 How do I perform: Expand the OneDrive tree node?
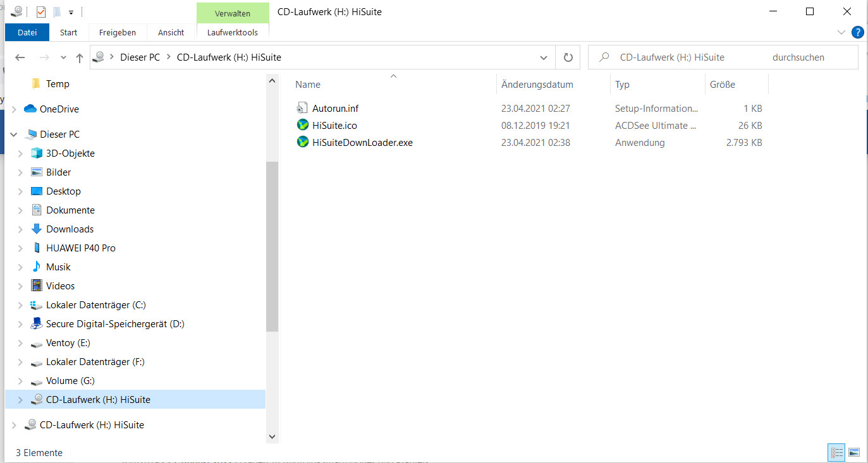14,109
